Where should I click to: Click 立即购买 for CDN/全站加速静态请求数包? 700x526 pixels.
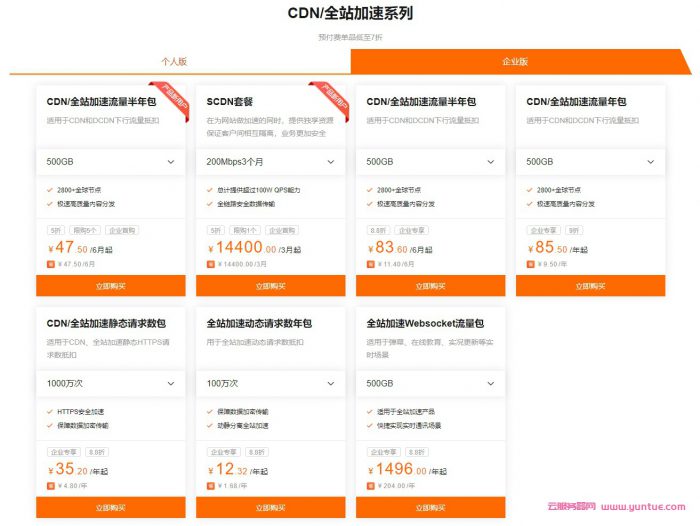coord(110,508)
